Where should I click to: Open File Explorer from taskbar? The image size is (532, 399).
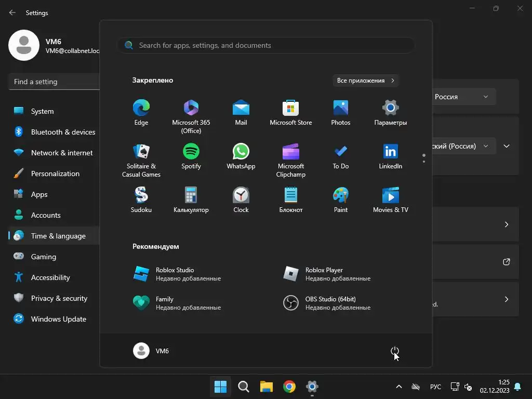point(267,387)
